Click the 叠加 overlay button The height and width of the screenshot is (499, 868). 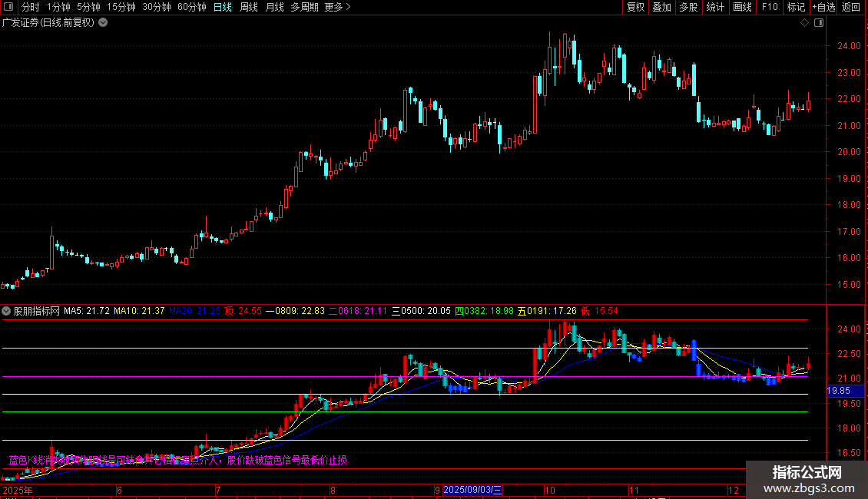(x=661, y=7)
